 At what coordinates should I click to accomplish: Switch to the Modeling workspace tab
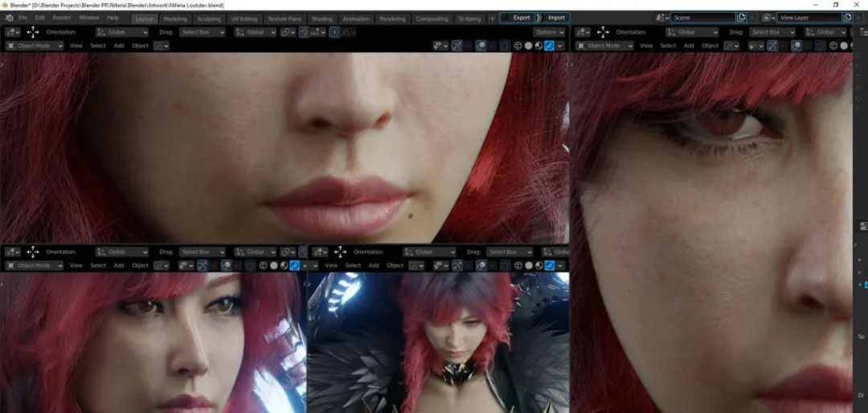(175, 18)
